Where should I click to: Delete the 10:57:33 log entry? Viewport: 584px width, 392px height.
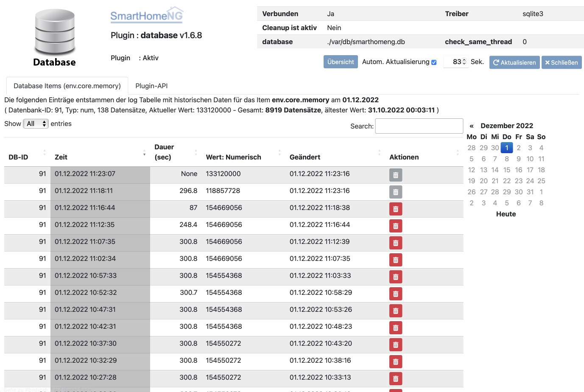[396, 277]
